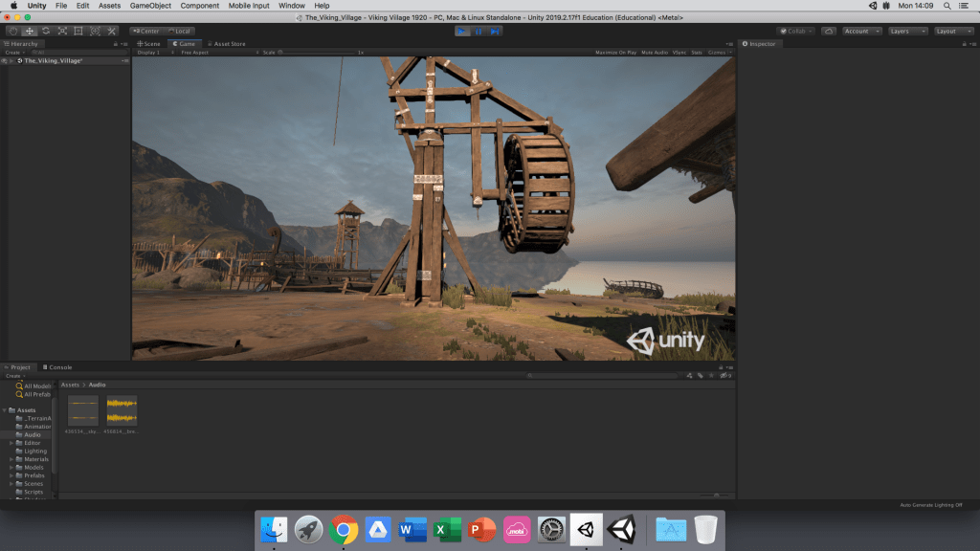The width and height of the screenshot is (980, 551).
Task: Click the Pause button
Action: (x=479, y=31)
